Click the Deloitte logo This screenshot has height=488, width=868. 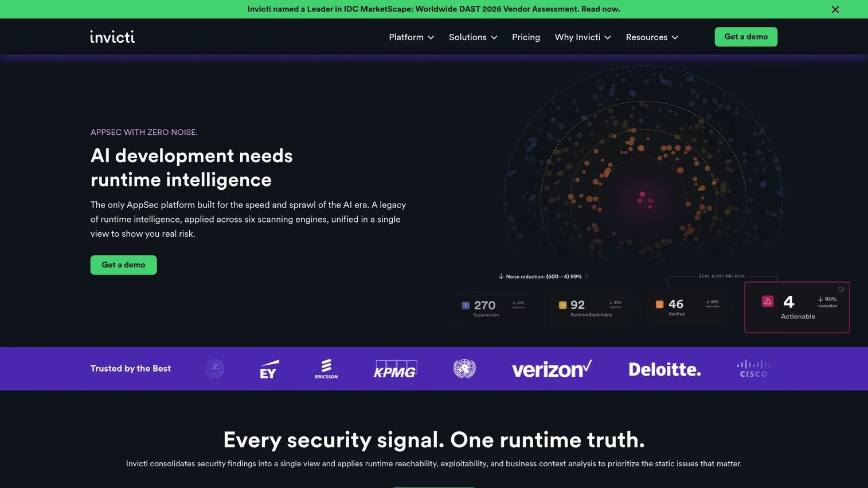point(664,369)
